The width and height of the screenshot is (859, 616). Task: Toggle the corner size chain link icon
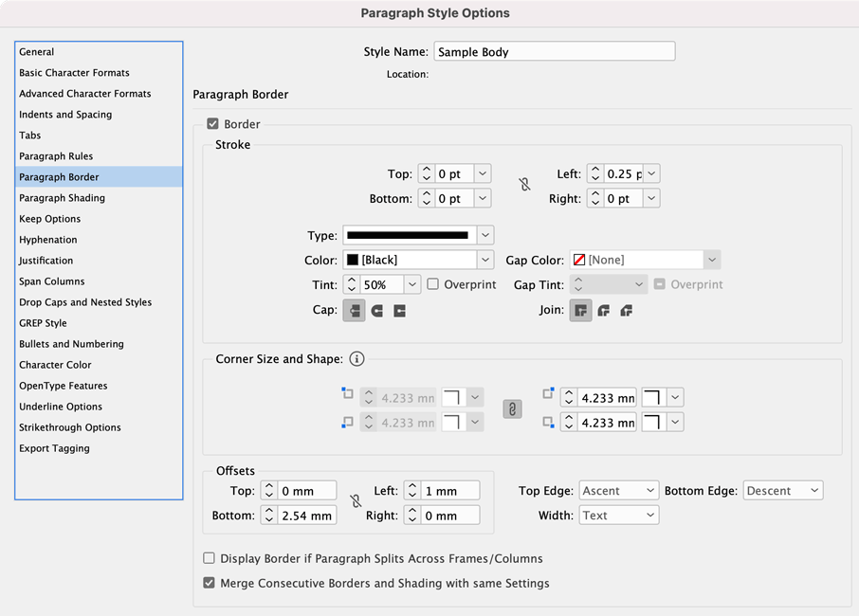pos(512,409)
